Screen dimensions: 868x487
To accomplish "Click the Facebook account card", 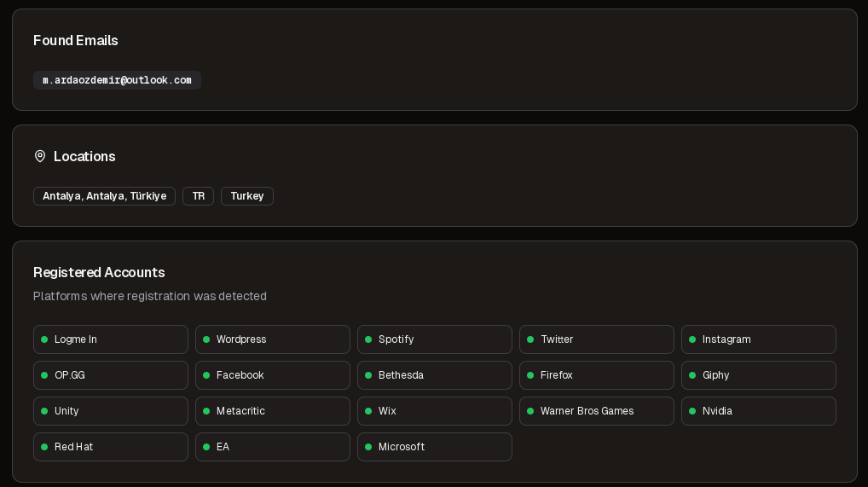I will click(273, 375).
